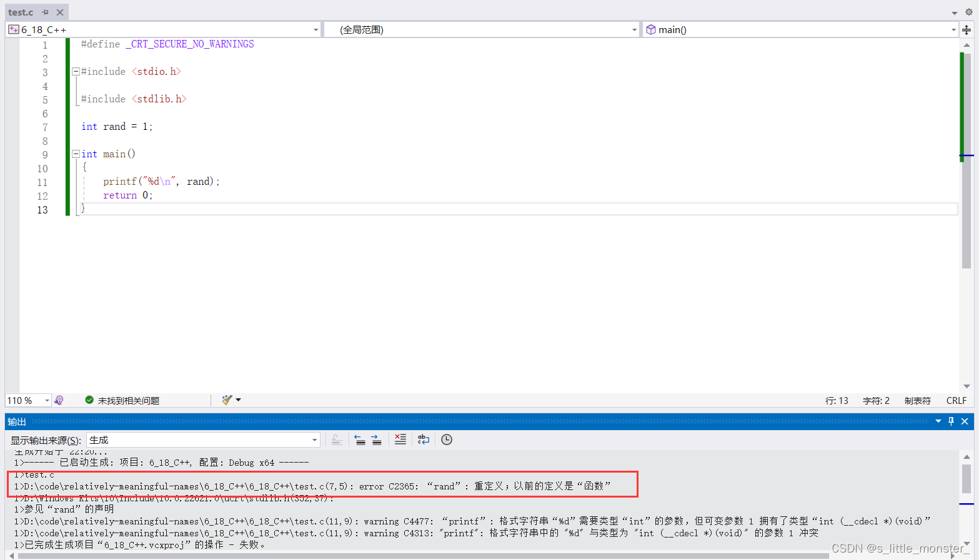Click the printf call in line 11
Image resolution: width=979 pixels, height=560 pixels.
pos(161,182)
